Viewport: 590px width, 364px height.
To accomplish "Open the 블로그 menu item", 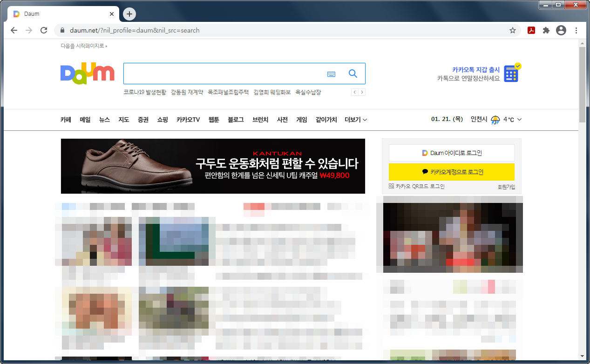I will 236,120.
